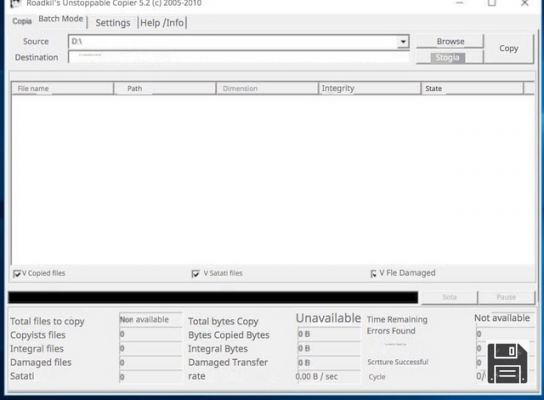The image size is (544, 400).
Task: Toggle the File Damaged checkbox
Action: point(374,274)
